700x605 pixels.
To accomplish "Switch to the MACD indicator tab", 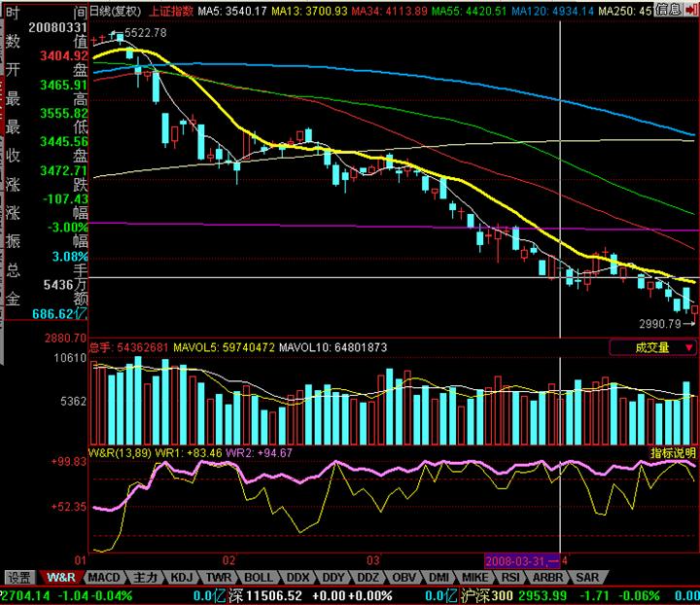I will (x=104, y=578).
